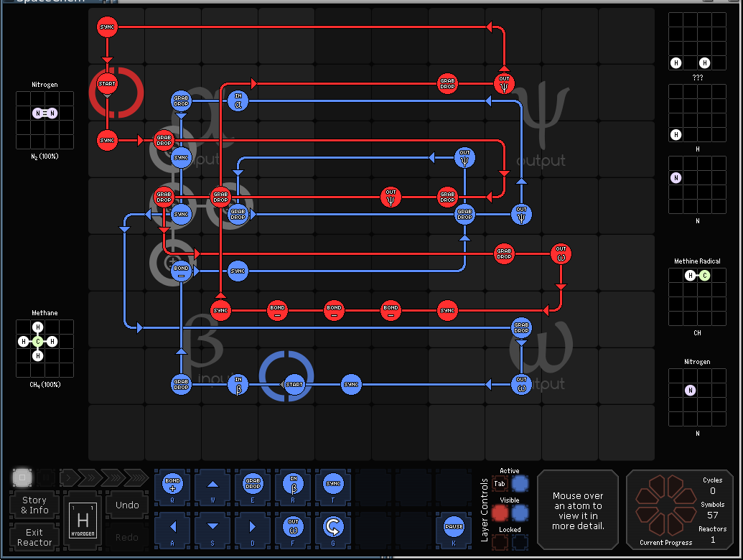
Task: Select the red SYNC above the red START
Action: (107, 27)
